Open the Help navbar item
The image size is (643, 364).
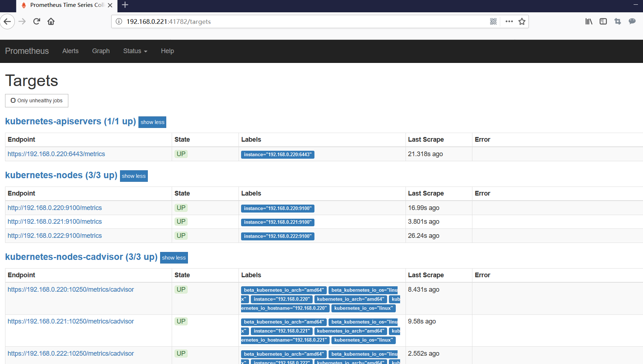tap(167, 51)
